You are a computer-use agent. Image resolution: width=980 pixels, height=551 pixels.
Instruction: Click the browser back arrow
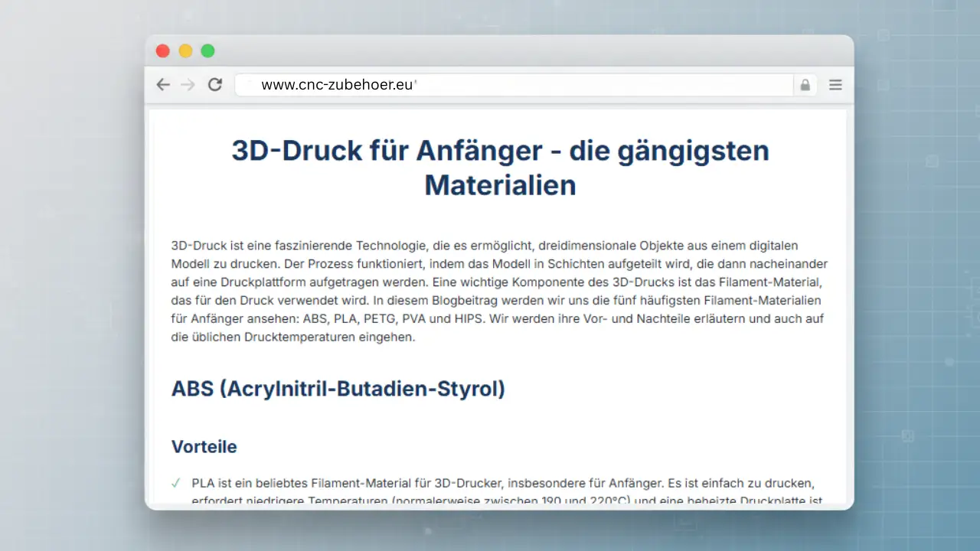[163, 85]
